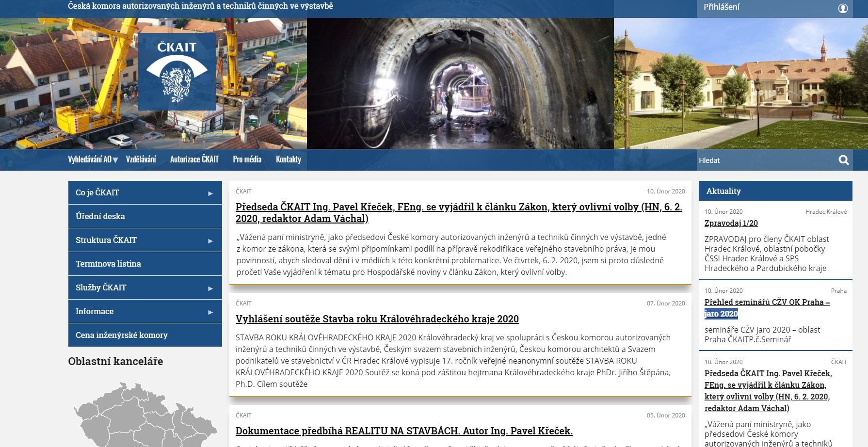This screenshot has height=447, width=868.
Task: Click the regional offices map of Czechia
Action: (145, 414)
